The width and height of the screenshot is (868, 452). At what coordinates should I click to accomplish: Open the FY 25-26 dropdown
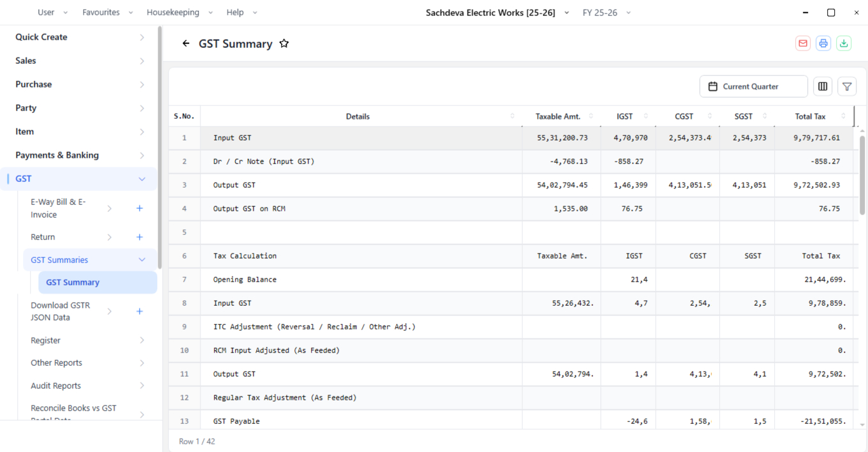pos(607,12)
